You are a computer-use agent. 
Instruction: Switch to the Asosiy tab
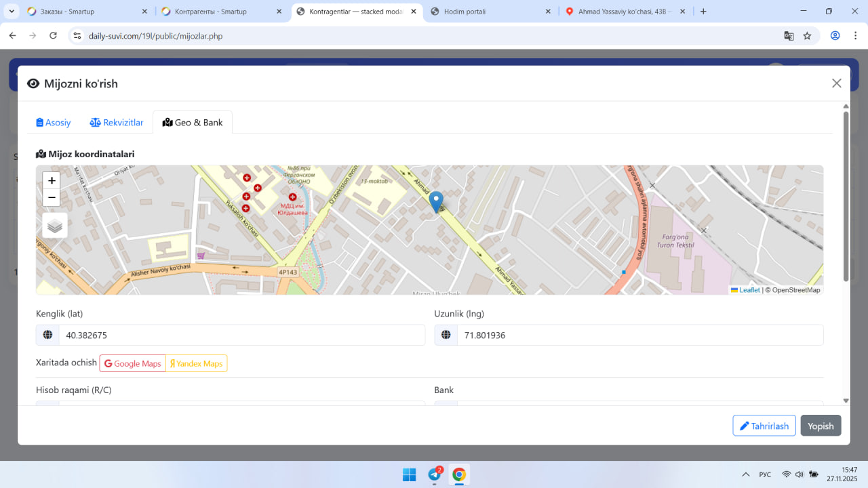click(x=54, y=123)
